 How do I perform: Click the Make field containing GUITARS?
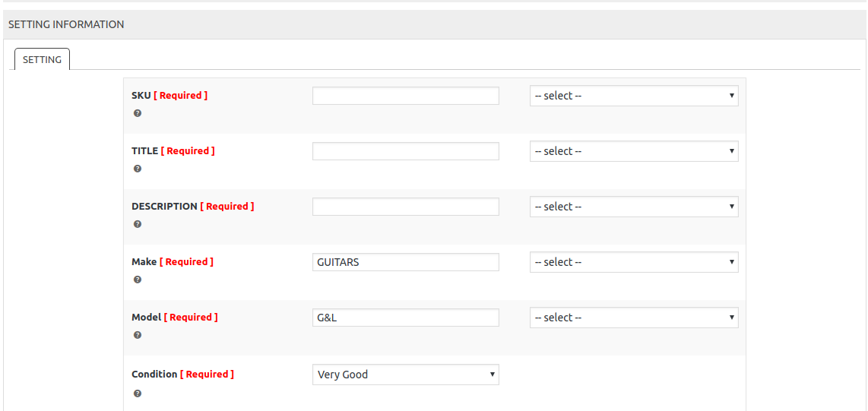405,262
